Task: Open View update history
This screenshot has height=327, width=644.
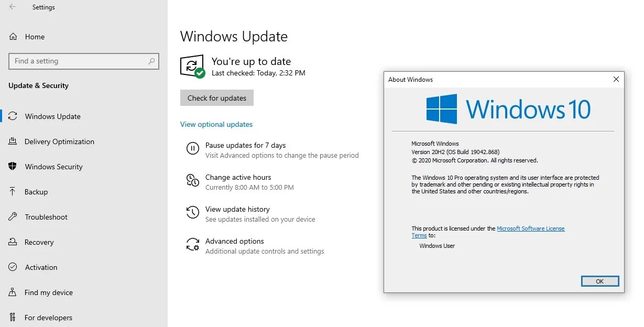Action: 237,209
